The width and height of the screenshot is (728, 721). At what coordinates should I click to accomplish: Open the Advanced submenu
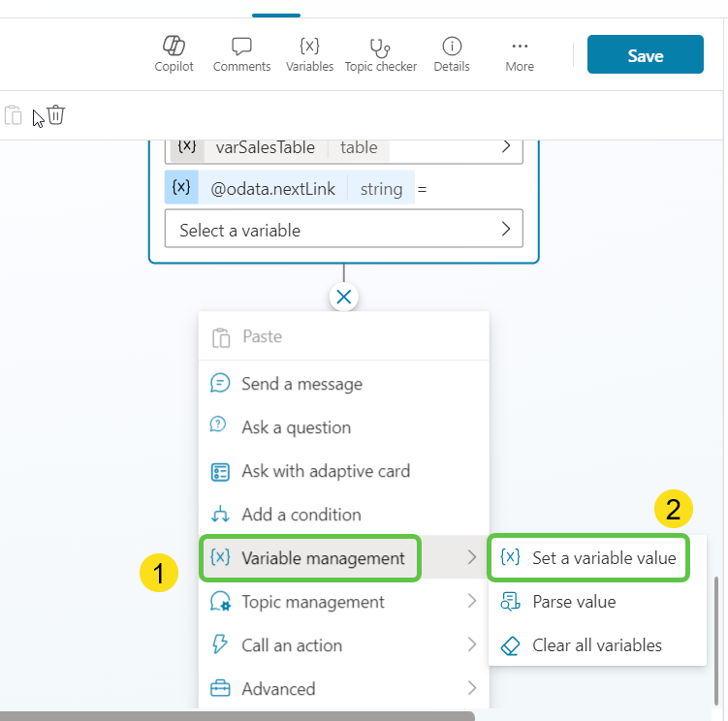pyautogui.click(x=343, y=689)
